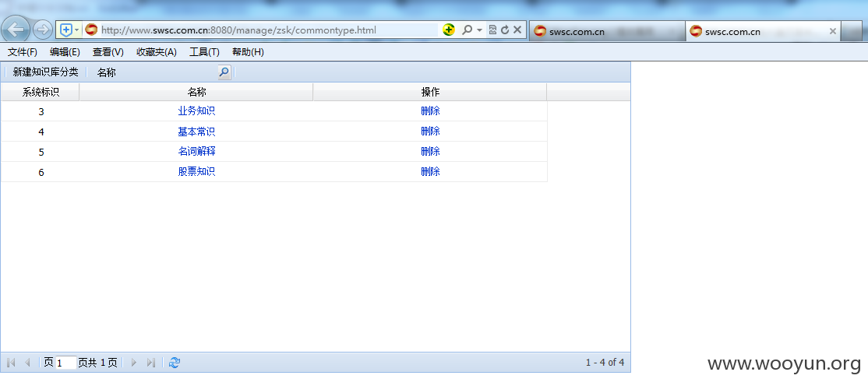Open the 名词解释 category link
868x386 pixels.
196,152
